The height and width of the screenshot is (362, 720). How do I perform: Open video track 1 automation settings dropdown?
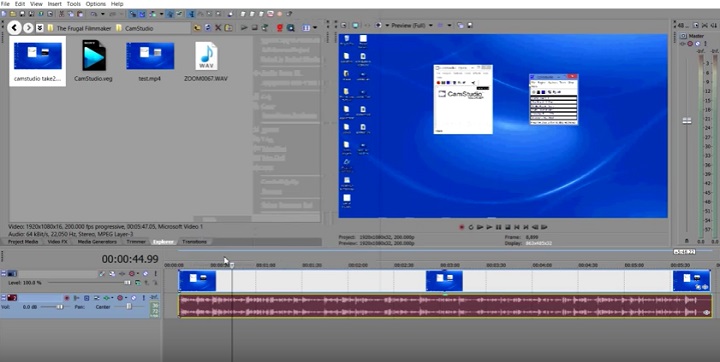point(138,274)
